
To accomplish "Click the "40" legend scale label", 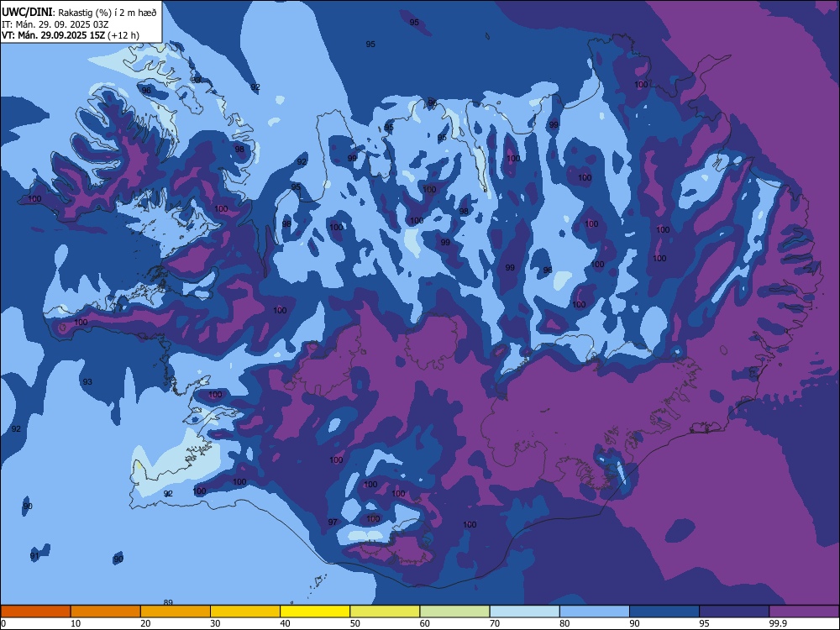I will [x=286, y=623].
